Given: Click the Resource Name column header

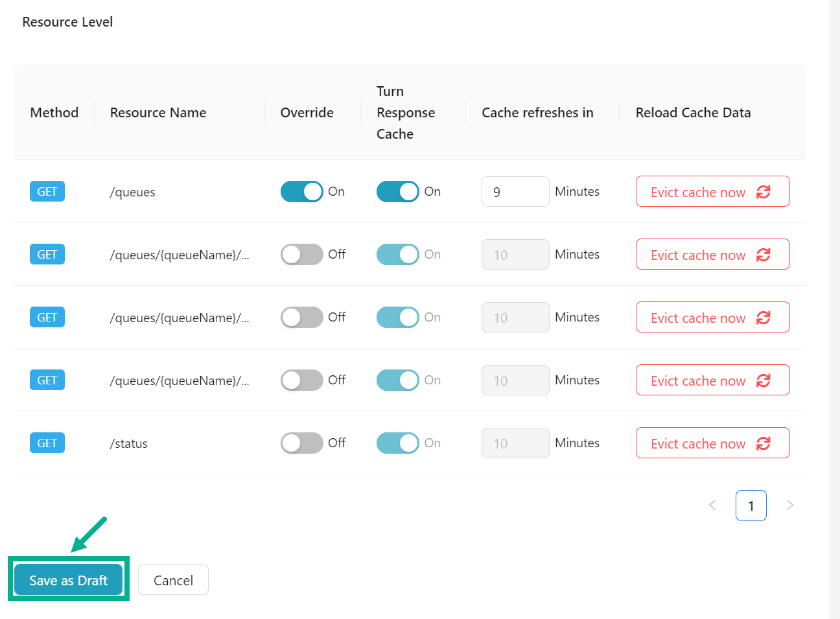Looking at the screenshot, I should click(x=158, y=113).
